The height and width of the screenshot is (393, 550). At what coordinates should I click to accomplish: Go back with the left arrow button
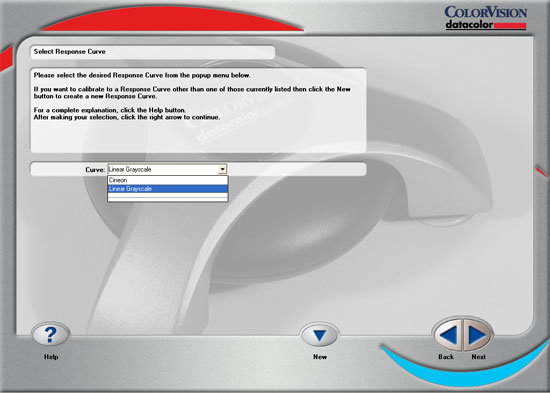click(x=449, y=335)
